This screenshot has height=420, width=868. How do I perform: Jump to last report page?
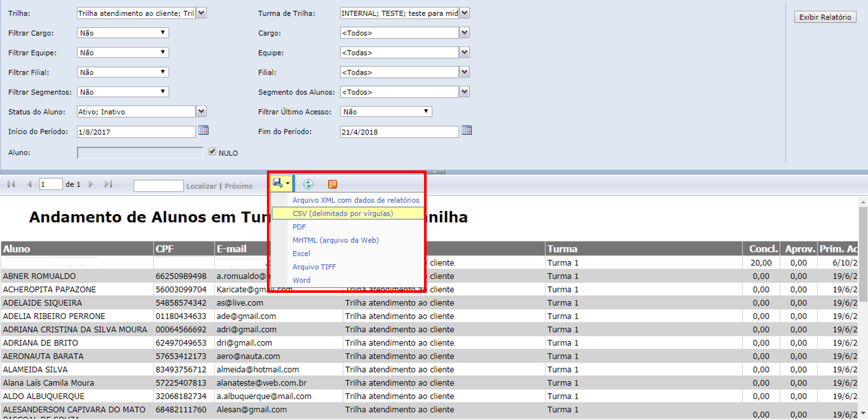click(108, 184)
